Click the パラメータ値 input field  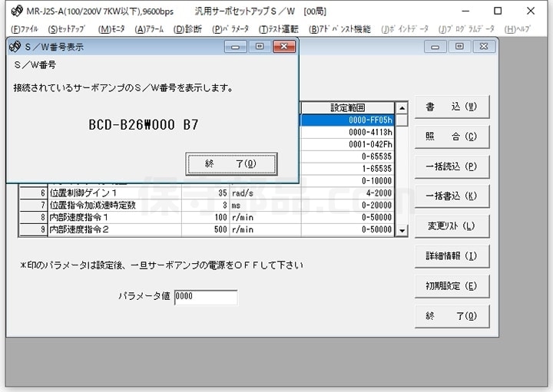coord(206,297)
